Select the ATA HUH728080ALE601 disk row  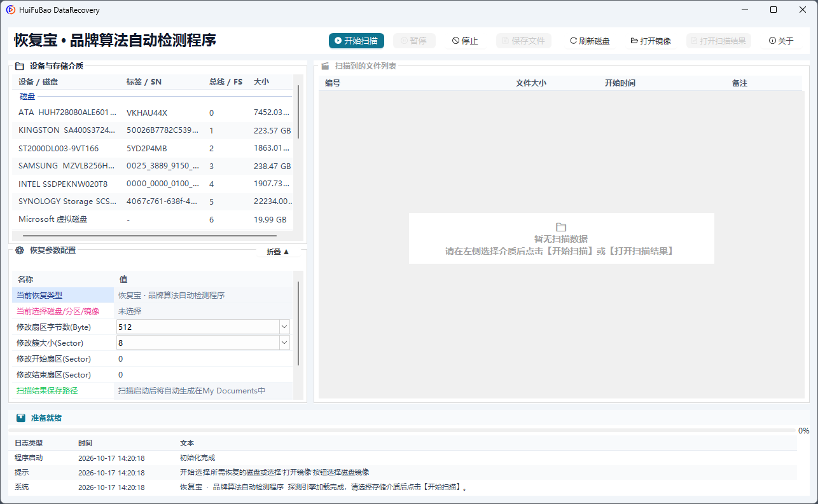point(153,112)
